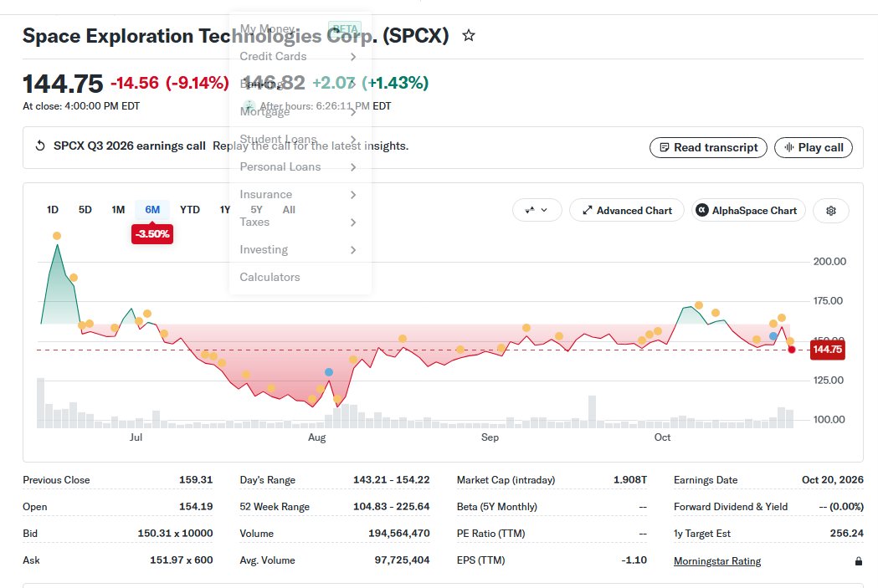Open chart settings gear icon
878x588 pixels.
tap(831, 211)
